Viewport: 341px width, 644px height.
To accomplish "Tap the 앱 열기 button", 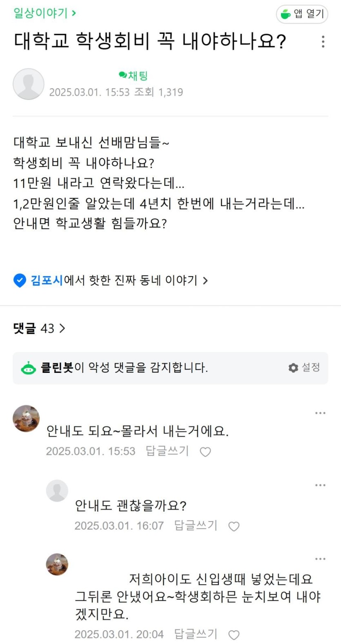I will coord(302,14).
